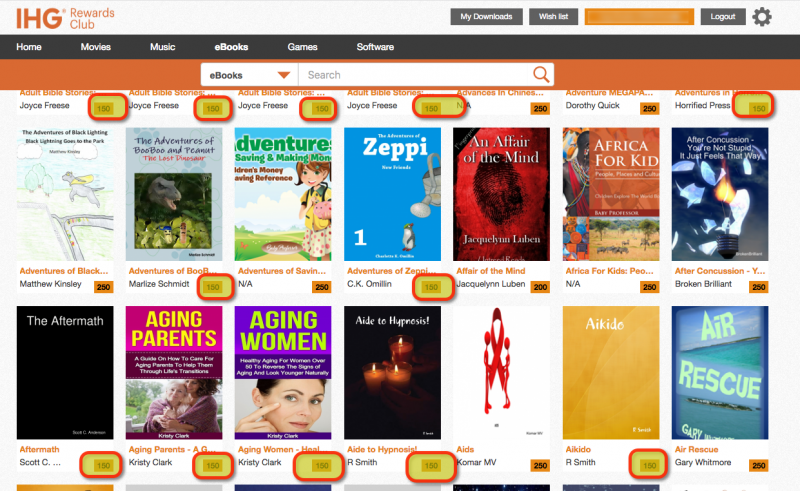Click the 250 price badge for Dorothy Quick
This screenshot has width=800, height=491.
click(649, 109)
